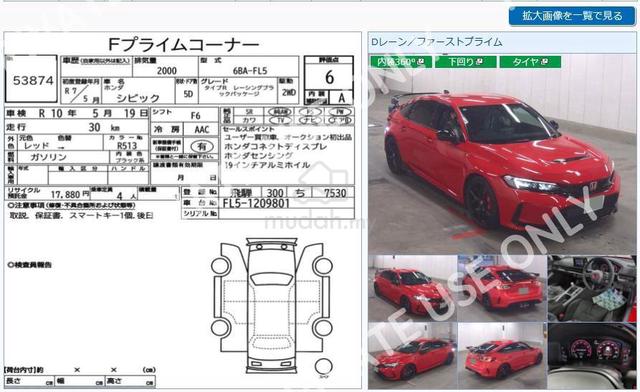Image resolution: width=640 pixels, height=392 pixels.
Task: Click the カワ equipment cell
Action: coord(249,120)
